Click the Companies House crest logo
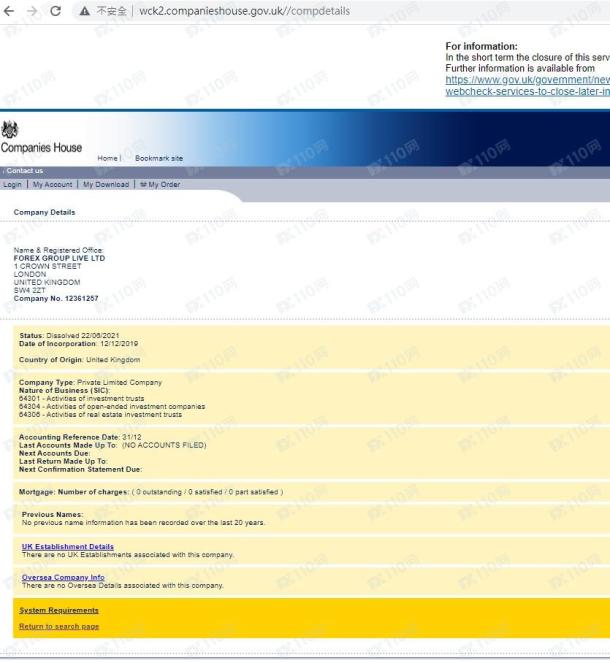Image resolution: width=610 pixels, height=663 pixels. pyautogui.click(x=11, y=129)
